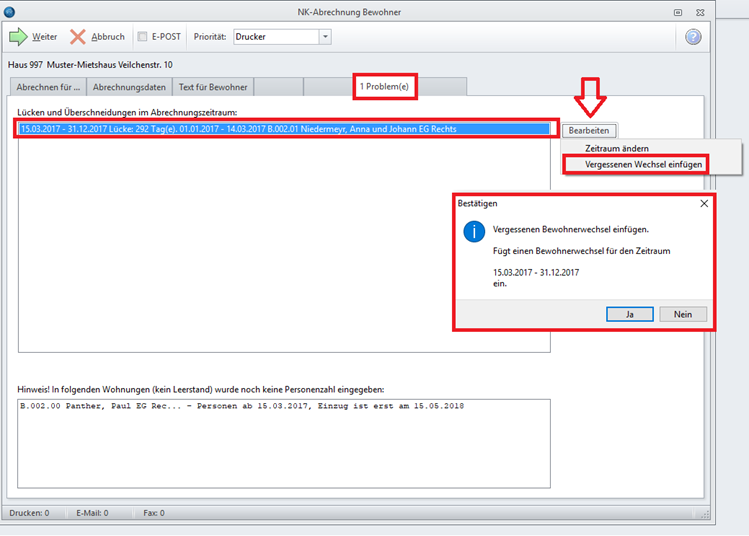Viewport: 749px width, 536px height.
Task: Open the Priorität dropdown arrow
Action: [x=325, y=36]
